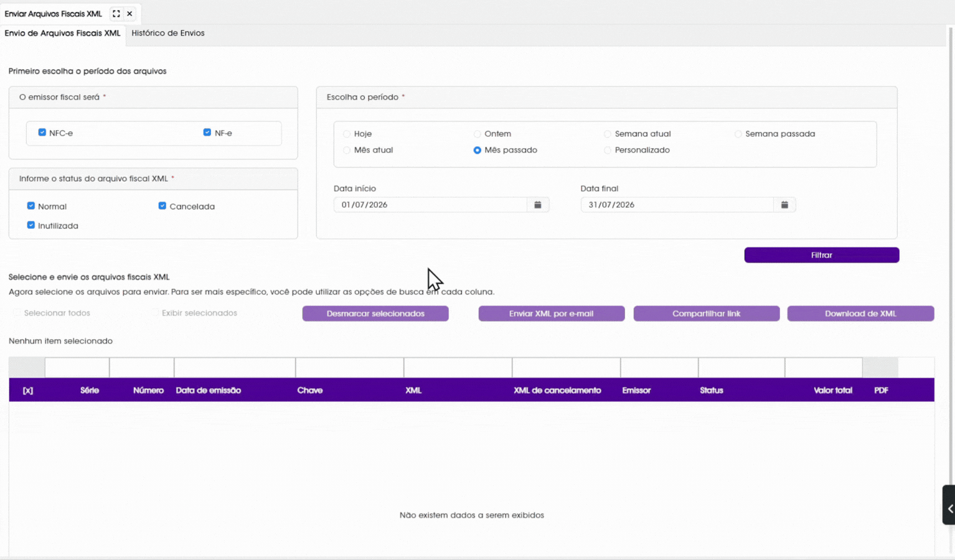
Task: Click the fullscreen icon on window tab
Action: click(116, 14)
